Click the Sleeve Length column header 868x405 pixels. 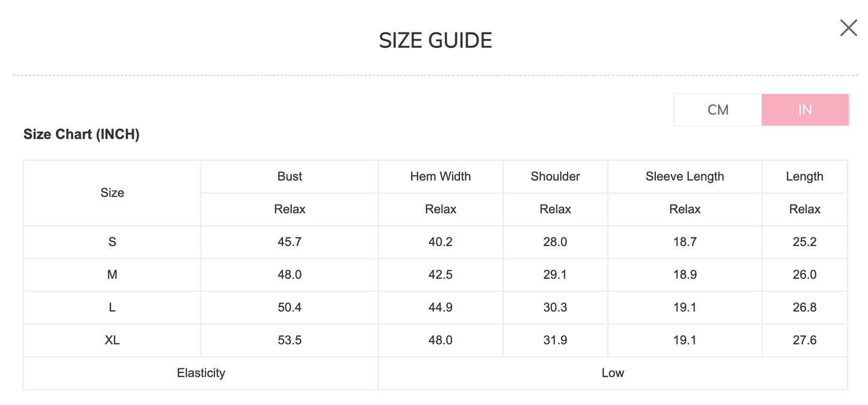point(684,176)
